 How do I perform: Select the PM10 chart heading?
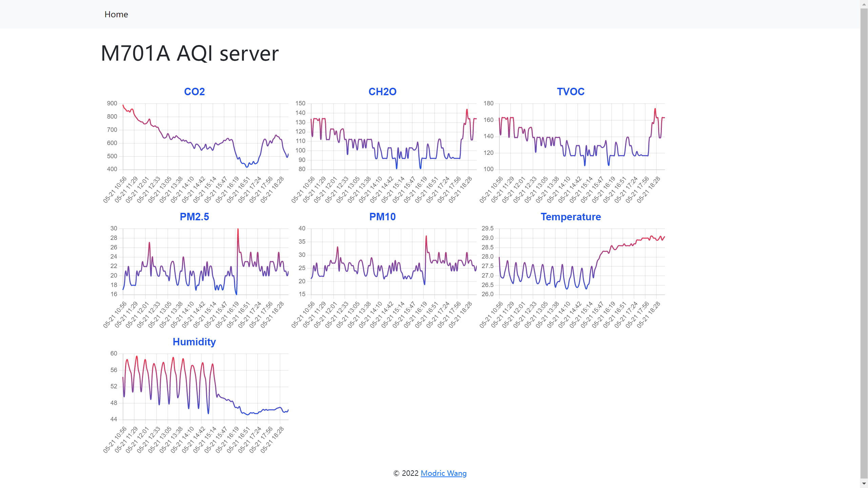pyautogui.click(x=382, y=217)
